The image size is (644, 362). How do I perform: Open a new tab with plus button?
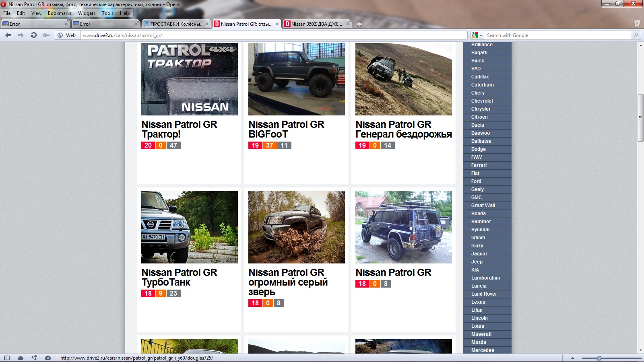pos(359,24)
